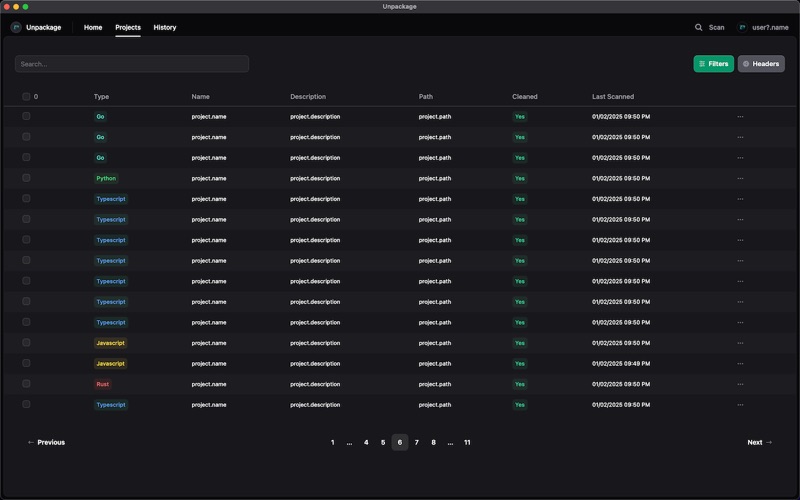This screenshot has width=800, height=500.
Task: Tick checkbox of row scanned at 09:49 PM
Action: 26,363
